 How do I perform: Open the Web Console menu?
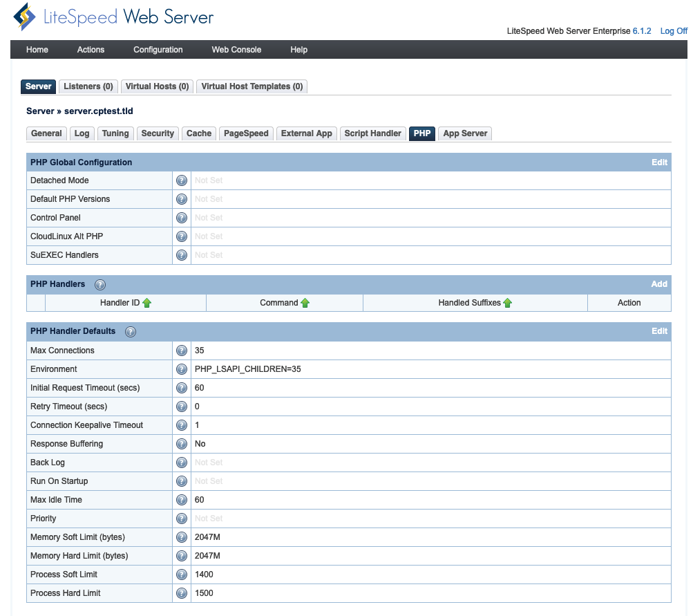coord(236,50)
